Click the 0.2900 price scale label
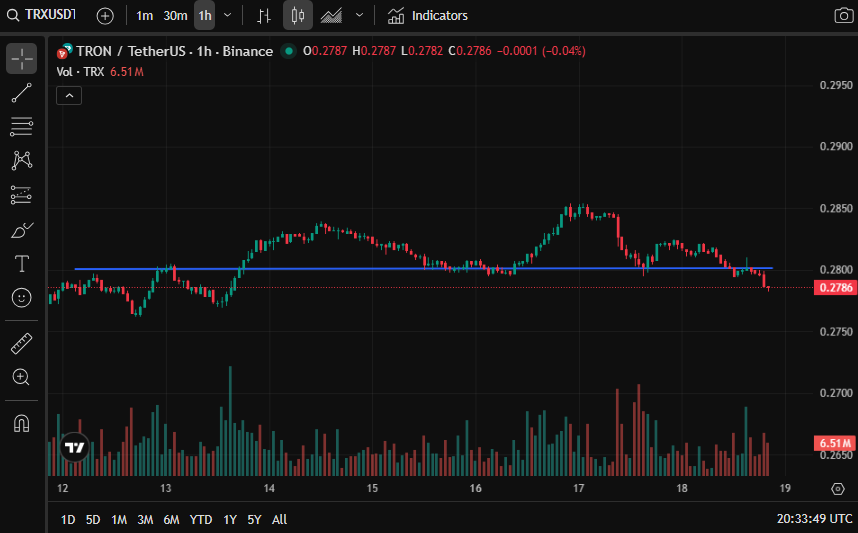The width and height of the screenshot is (858, 533). [x=836, y=146]
